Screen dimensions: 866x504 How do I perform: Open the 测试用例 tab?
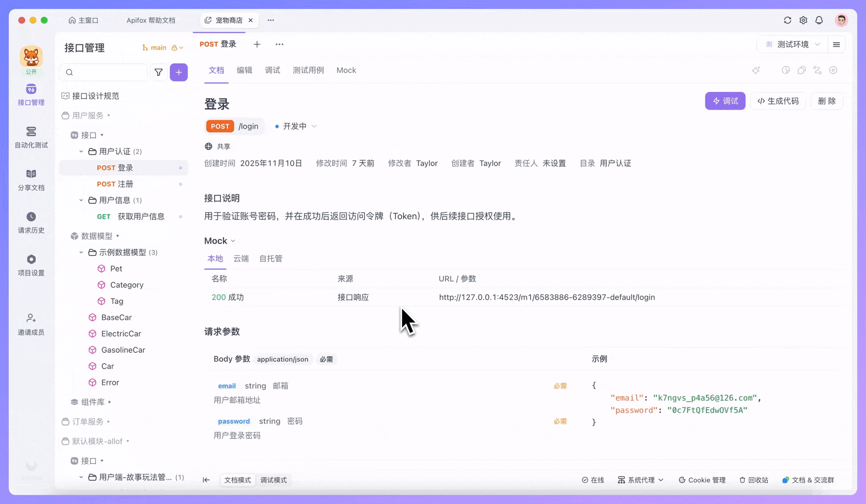point(308,70)
